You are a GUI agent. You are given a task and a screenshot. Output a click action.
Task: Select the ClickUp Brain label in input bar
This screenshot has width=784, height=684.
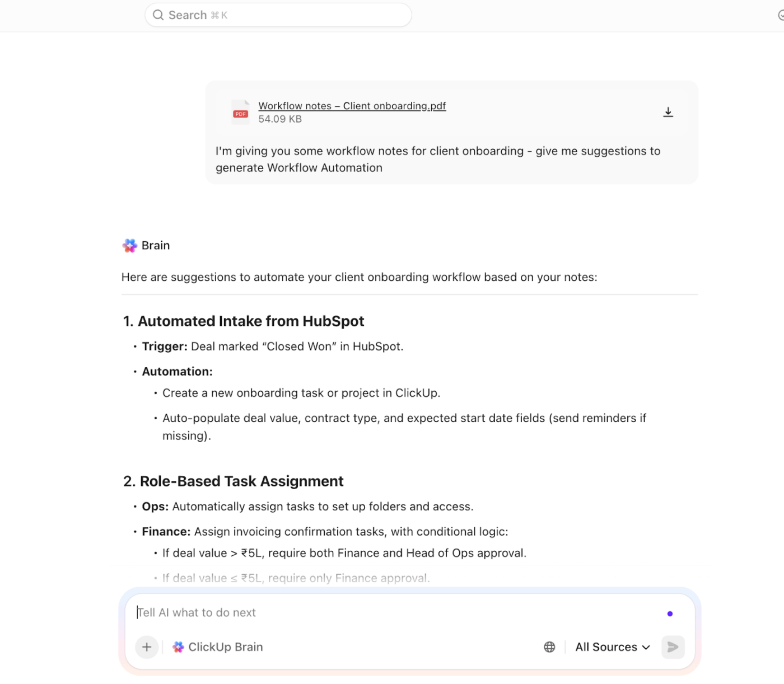pos(225,647)
